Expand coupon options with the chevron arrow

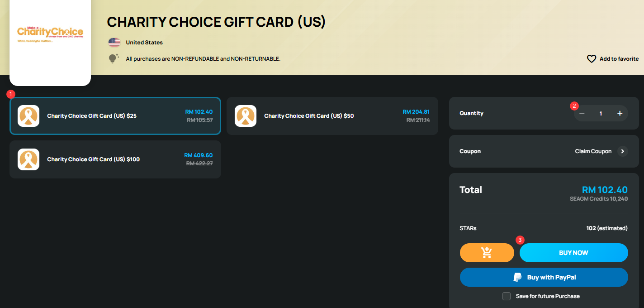(x=623, y=151)
